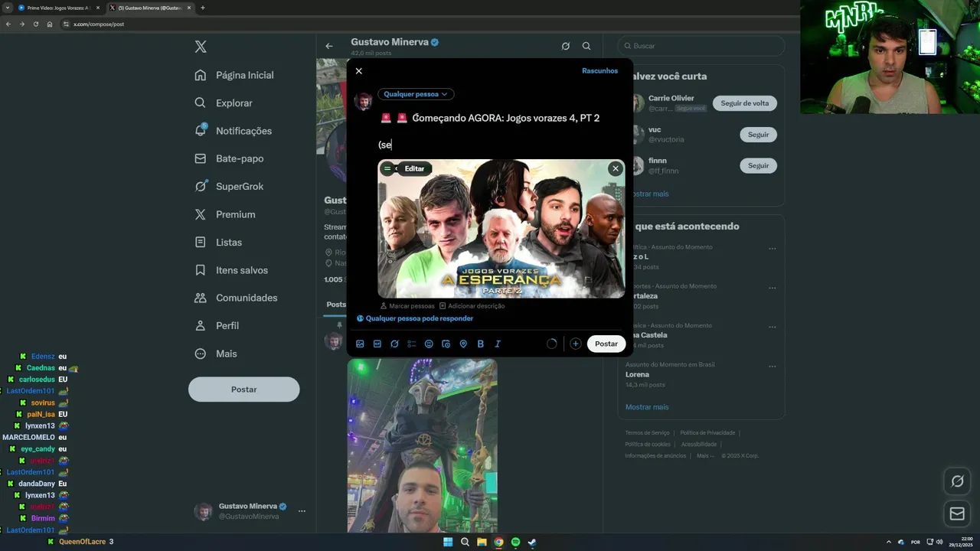Click the add media image icon
This screenshot has width=980, height=551.
tap(360, 344)
